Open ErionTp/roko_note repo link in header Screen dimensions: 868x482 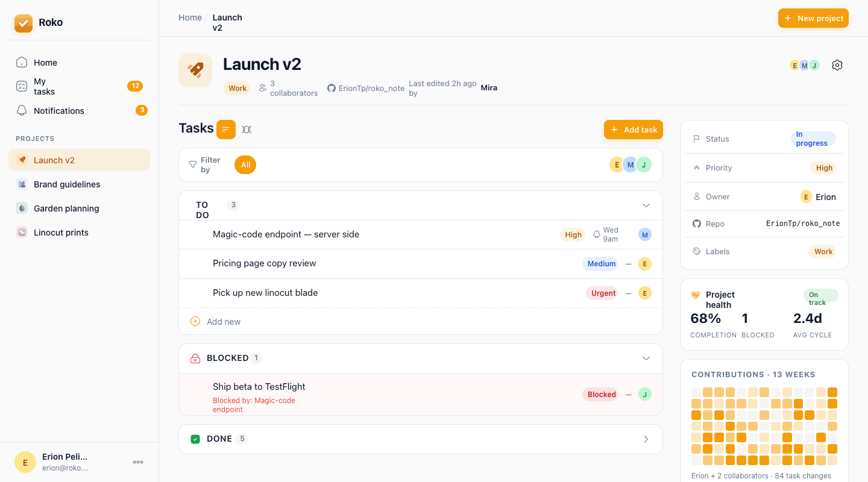pos(371,88)
